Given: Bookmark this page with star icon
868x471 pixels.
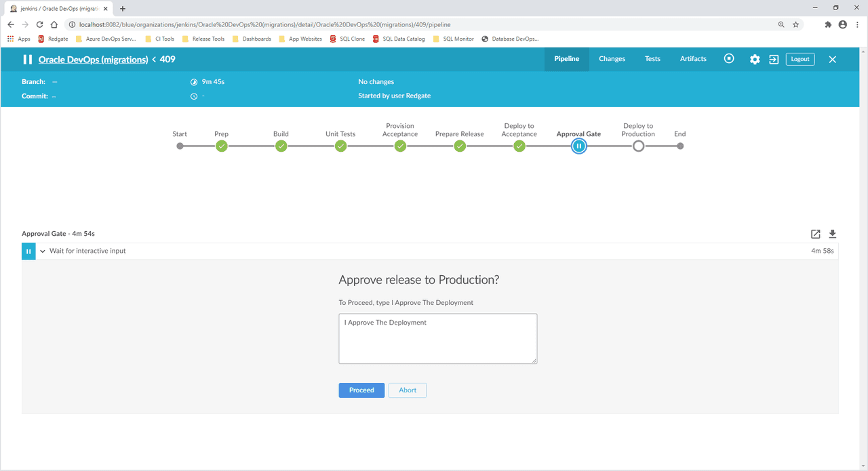Looking at the screenshot, I should click(796, 24).
